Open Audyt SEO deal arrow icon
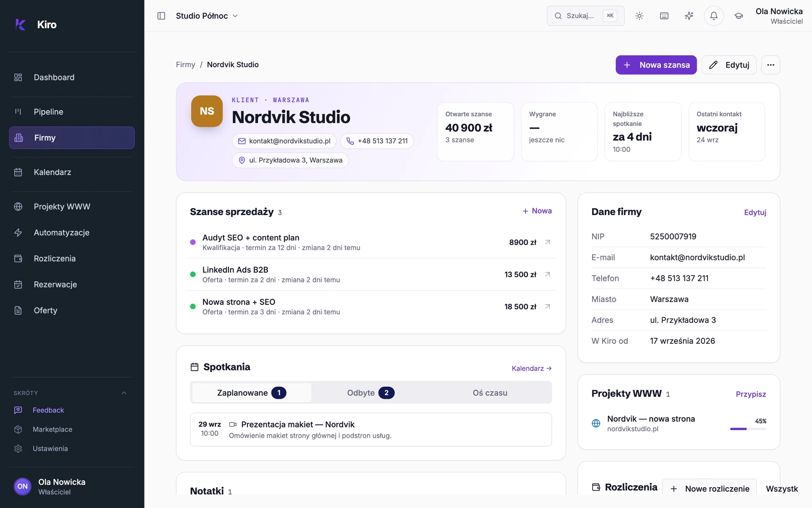 (547, 242)
